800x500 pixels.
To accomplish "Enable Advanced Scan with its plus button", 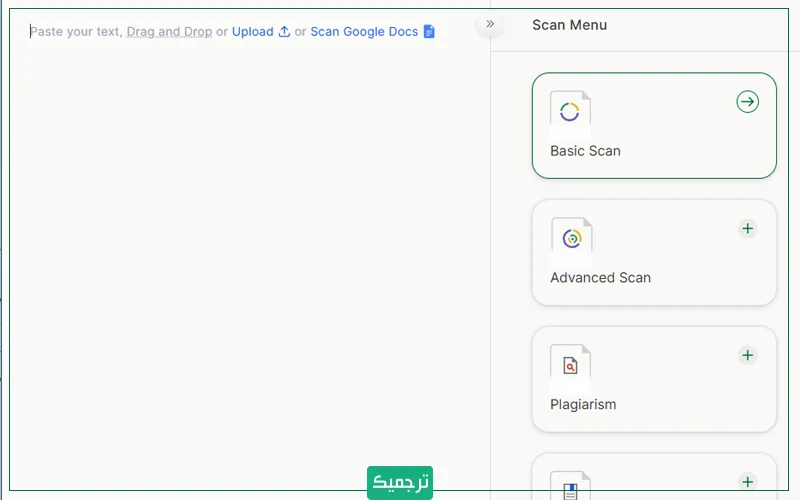I will (747, 229).
